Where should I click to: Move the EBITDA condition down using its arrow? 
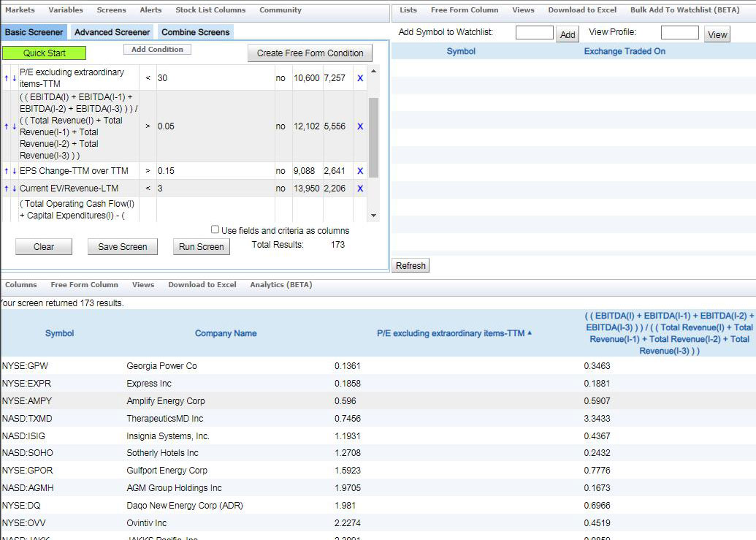click(12, 126)
